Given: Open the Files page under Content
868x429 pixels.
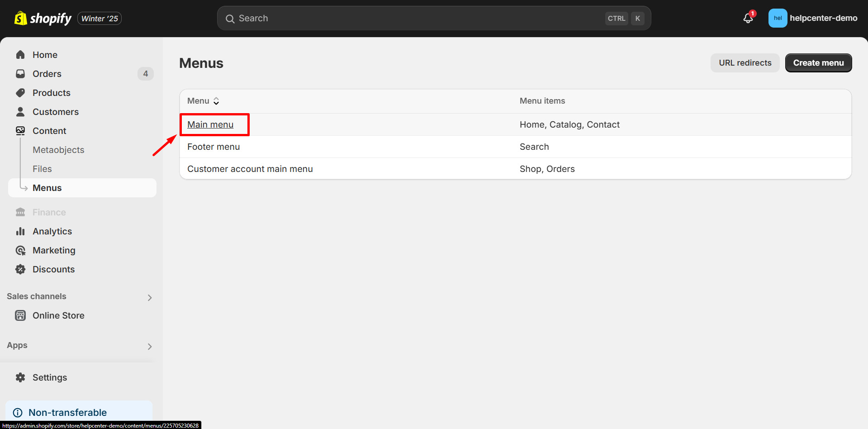Looking at the screenshot, I should coord(42,168).
